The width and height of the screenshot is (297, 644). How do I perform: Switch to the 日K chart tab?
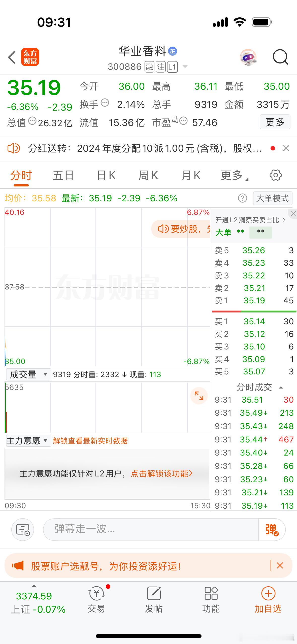[106, 175]
